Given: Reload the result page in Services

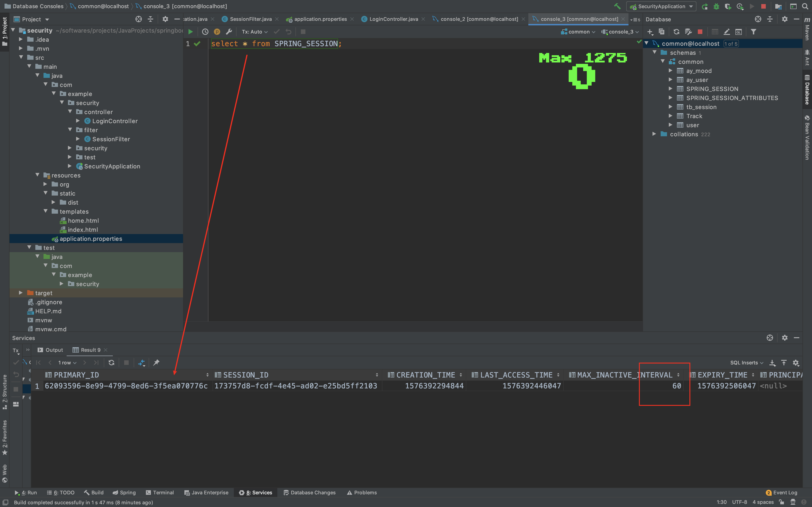Looking at the screenshot, I should tap(111, 362).
